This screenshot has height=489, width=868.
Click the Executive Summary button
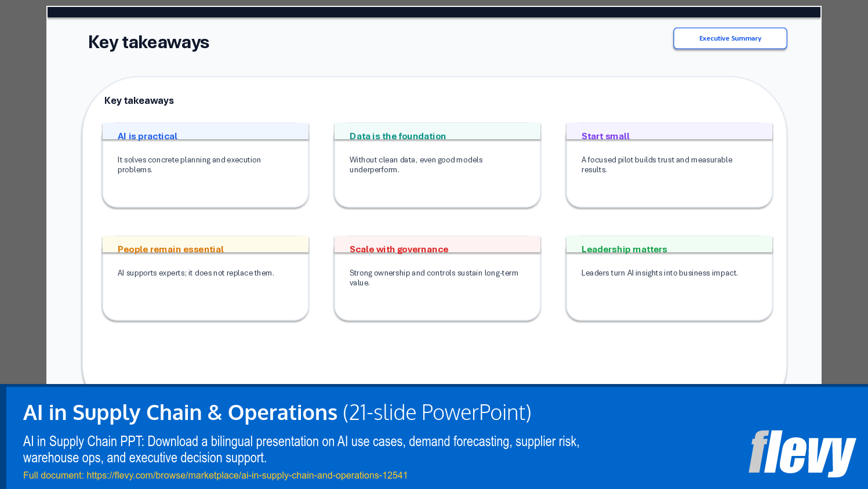730,38
